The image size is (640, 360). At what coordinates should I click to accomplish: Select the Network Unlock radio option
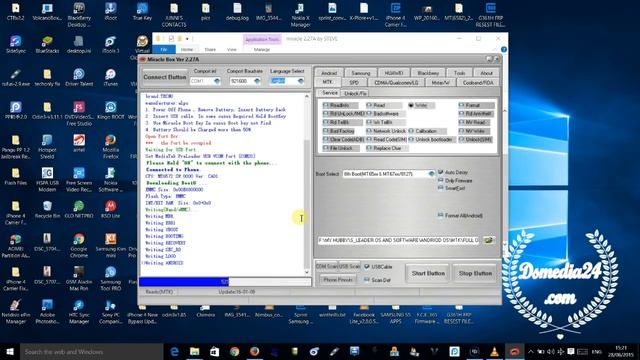click(386, 131)
